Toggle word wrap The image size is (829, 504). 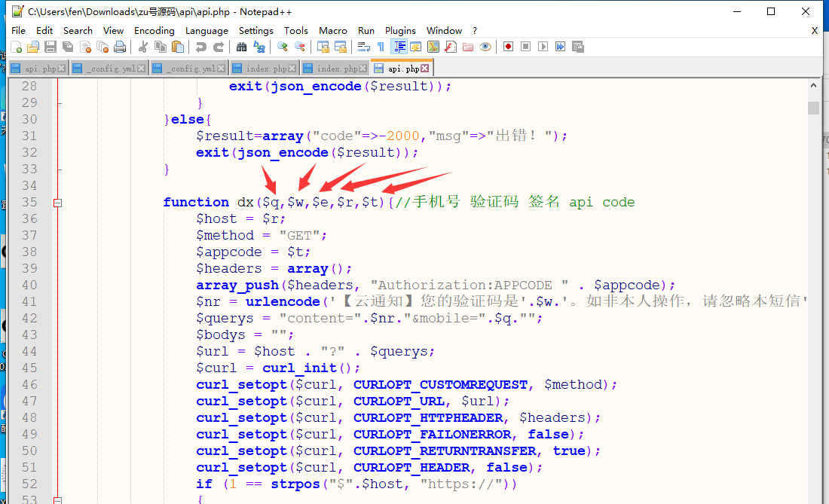(x=363, y=47)
